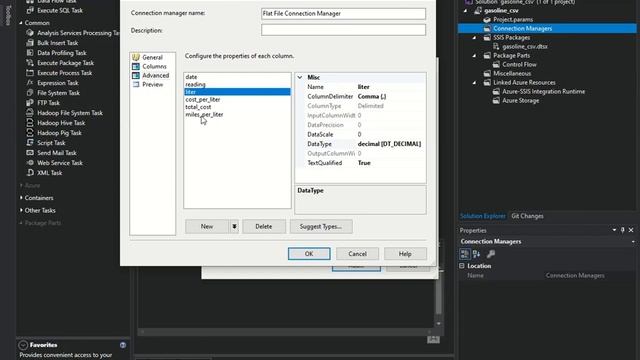Click the Web Service Task icon
Viewport: 640px width, 360px height.
(x=30, y=163)
